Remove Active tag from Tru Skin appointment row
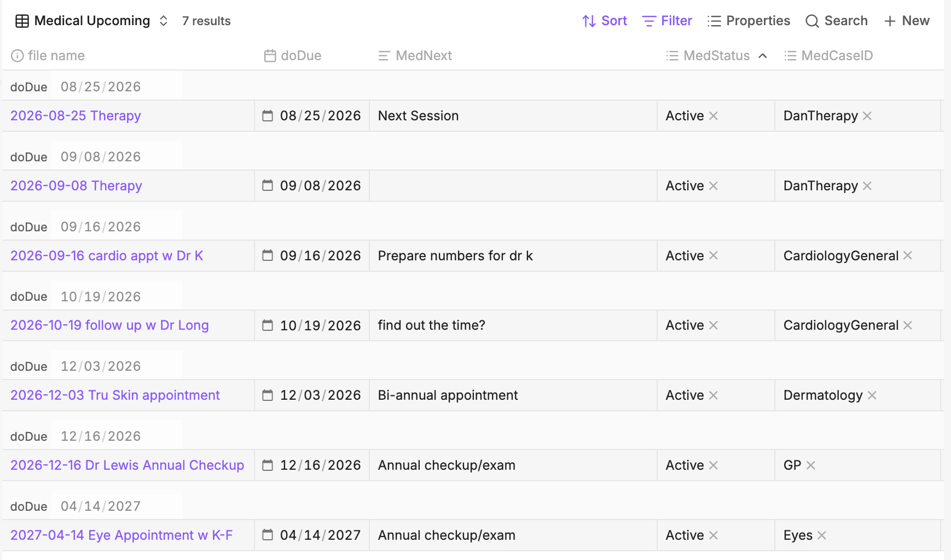 (714, 395)
